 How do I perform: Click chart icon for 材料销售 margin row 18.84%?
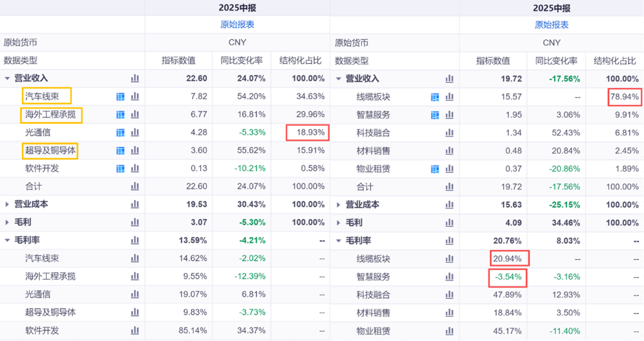450,313
